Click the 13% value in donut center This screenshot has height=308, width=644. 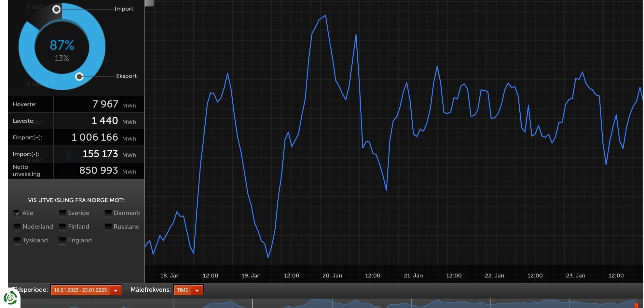point(62,58)
